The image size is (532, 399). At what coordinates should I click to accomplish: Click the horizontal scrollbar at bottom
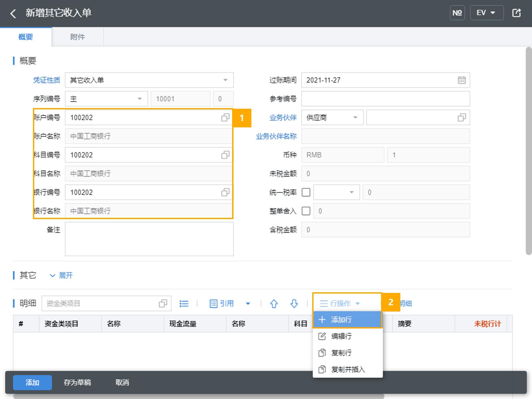tap(199, 396)
